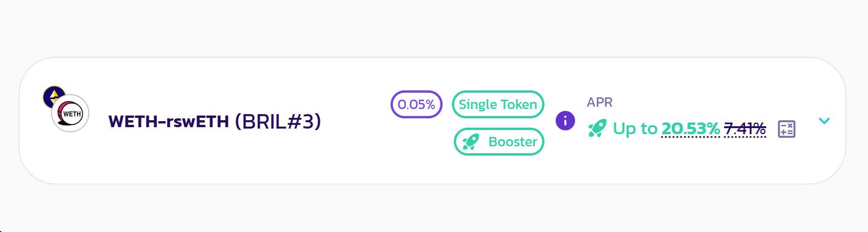Image resolution: width=868 pixels, height=232 pixels.
Task: Click the Up to text
Action: point(635,128)
